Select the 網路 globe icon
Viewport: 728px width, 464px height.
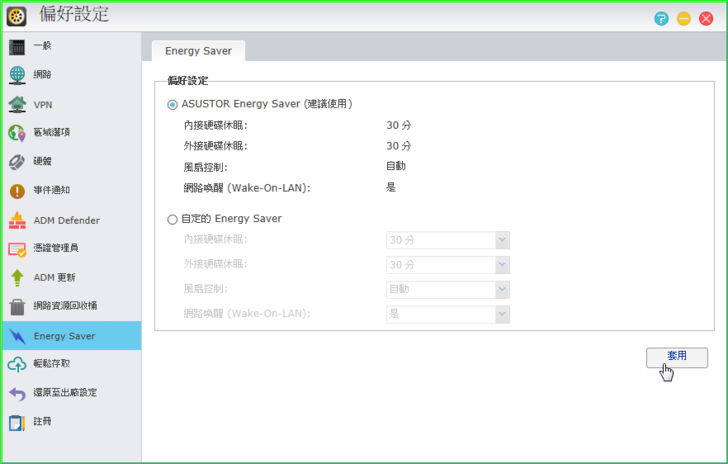click(17, 75)
